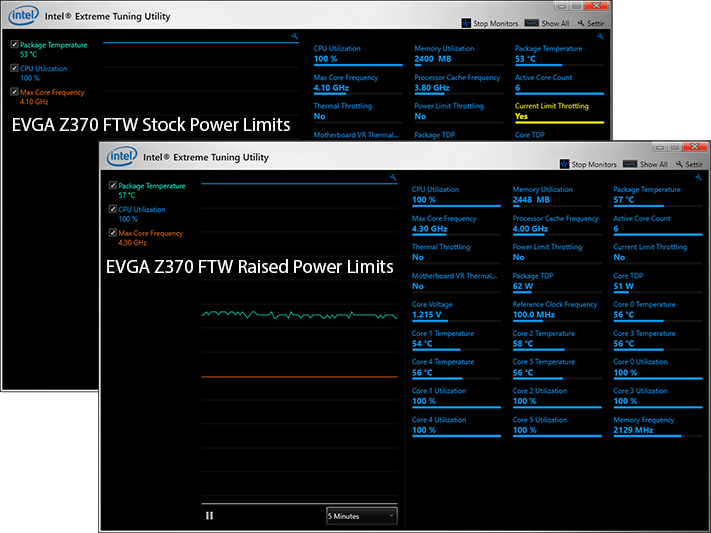Click Package TDP 62 W value

pyautogui.click(x=523, y=286)
